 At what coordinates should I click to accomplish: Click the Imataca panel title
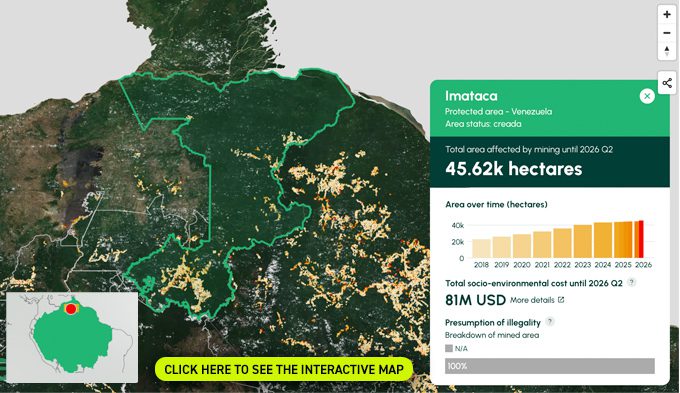471,96
